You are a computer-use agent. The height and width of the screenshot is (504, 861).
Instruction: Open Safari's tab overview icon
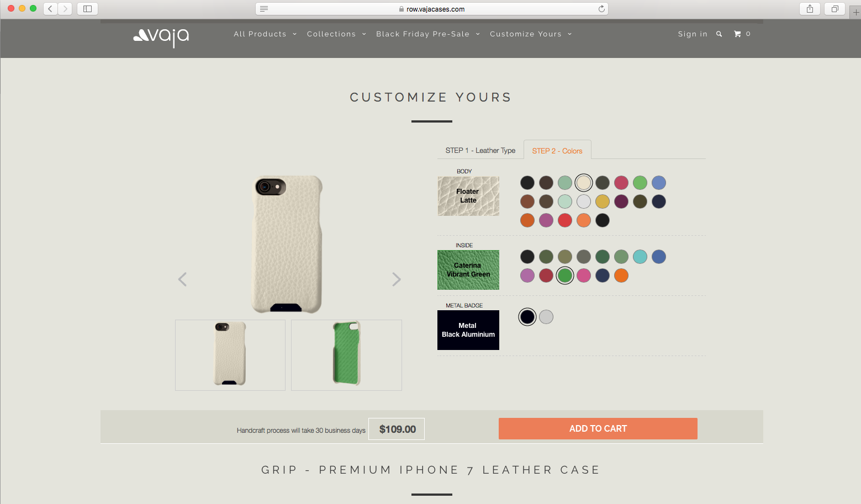click(834, 9)
